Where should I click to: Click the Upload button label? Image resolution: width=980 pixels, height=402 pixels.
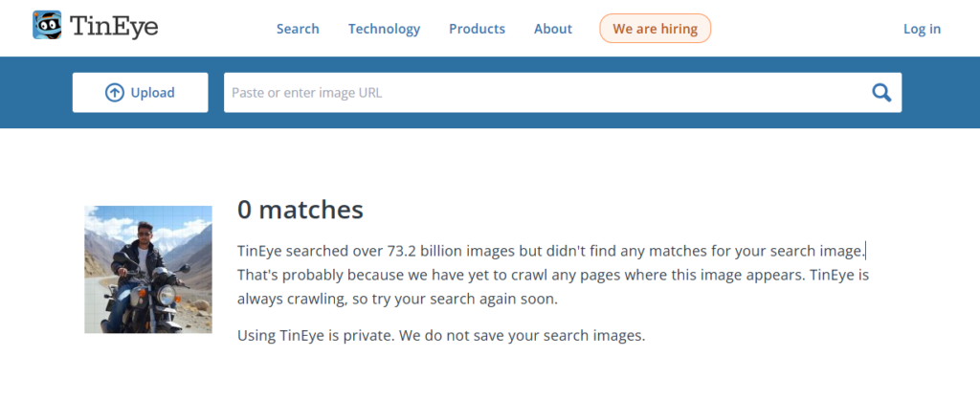pos(152,93)
